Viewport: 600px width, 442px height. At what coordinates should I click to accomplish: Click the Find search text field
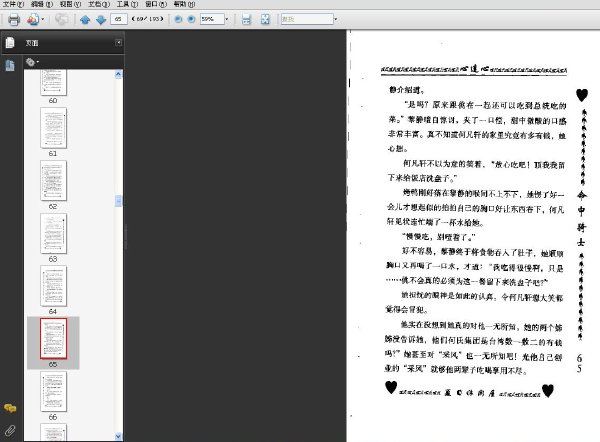click(x=307, y=19)
